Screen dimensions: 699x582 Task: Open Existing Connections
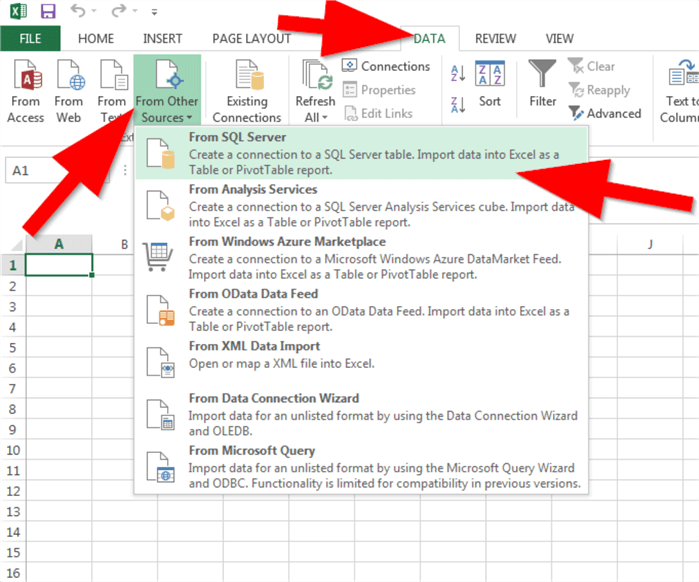point(247,91)
